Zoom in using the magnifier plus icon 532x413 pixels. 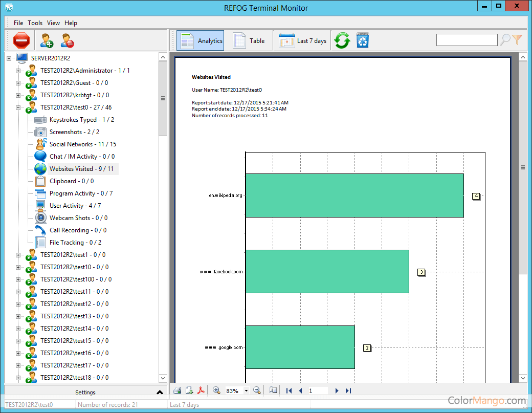coord(216,390)
